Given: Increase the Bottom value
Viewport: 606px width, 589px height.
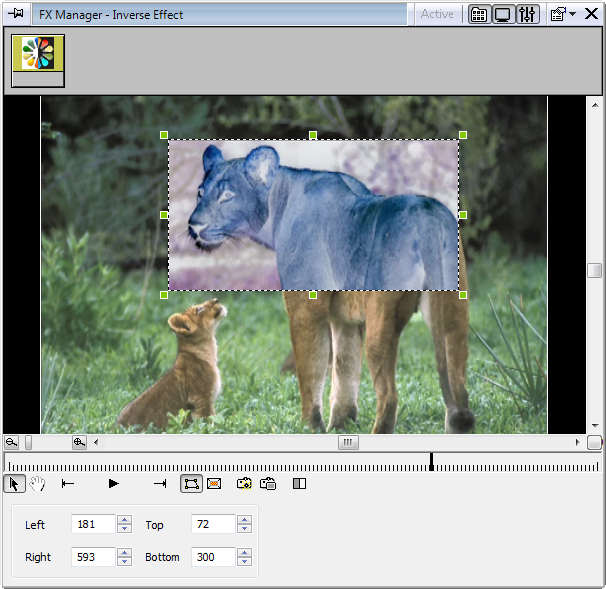Looking at the screenshot, I should [x=244, y=552].
